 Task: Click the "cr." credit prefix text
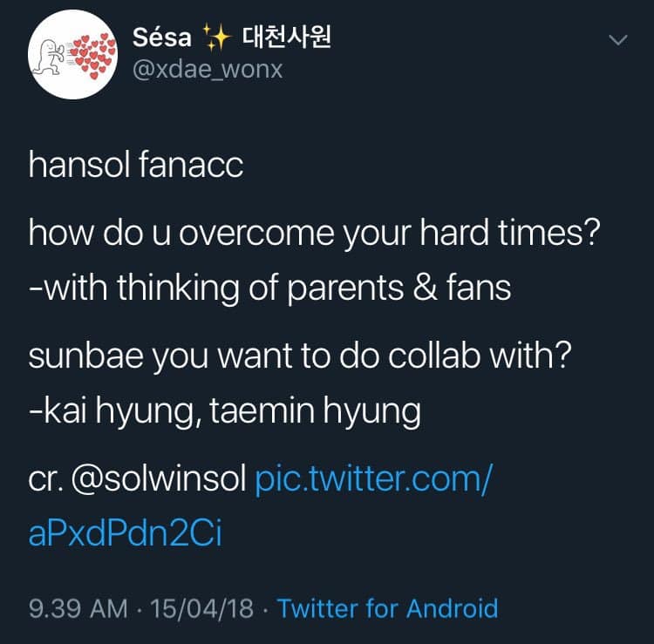pos(44,480)
